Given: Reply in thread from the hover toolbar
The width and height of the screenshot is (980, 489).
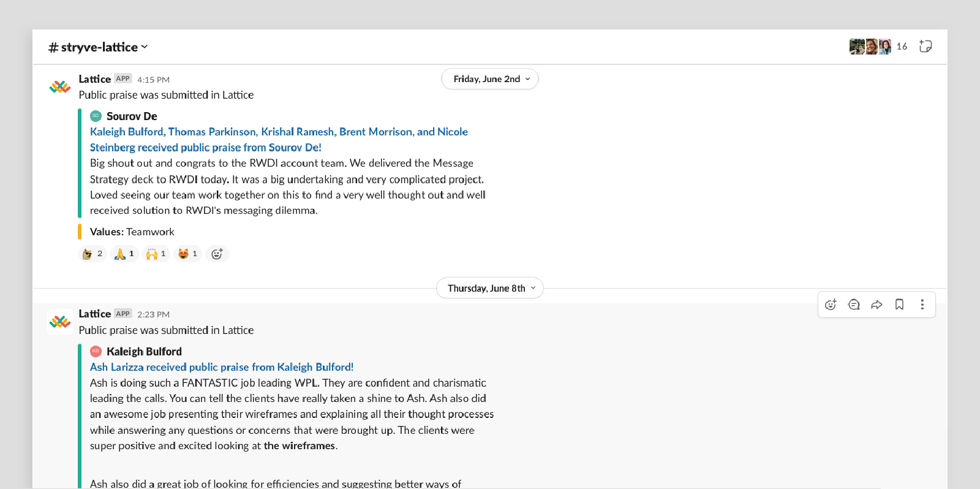Looking at the screenshot, I should tap(854, 305).
